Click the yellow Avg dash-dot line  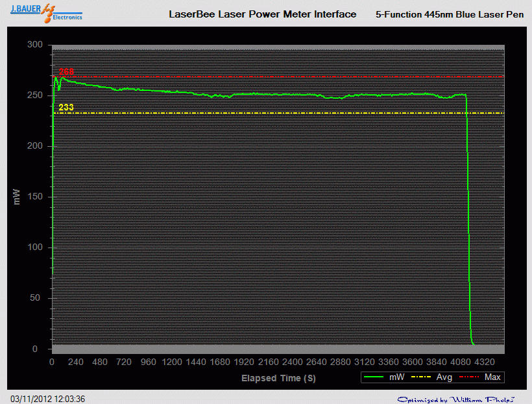260,113
